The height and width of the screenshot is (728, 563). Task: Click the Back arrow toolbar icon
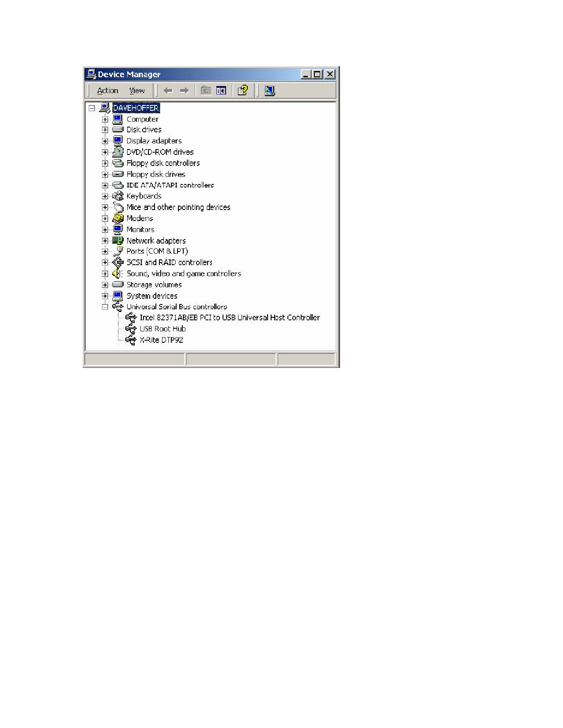click(168, 91)
